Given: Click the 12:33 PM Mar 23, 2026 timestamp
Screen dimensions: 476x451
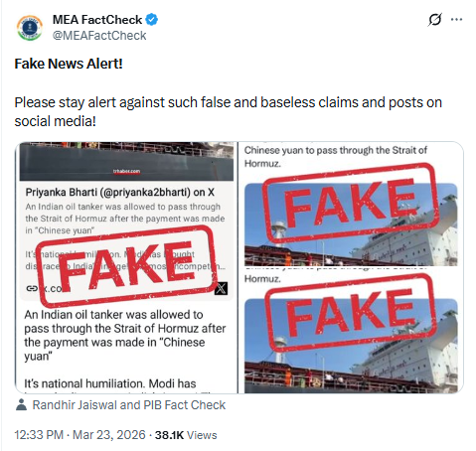Looking at the screenshot, I should [x=79, y=435].
